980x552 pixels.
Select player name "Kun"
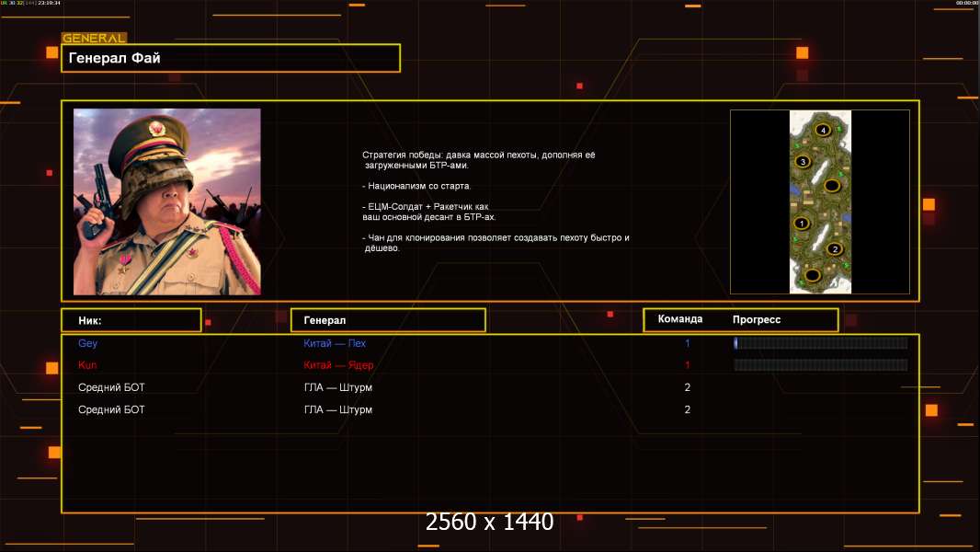(x=86, y=365)
